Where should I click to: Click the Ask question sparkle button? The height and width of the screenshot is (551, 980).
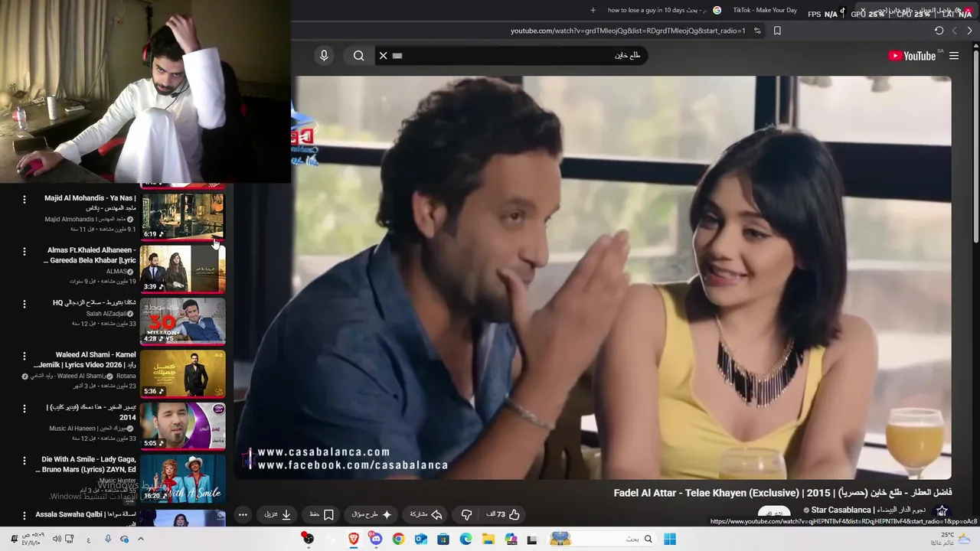click(372, 514)
